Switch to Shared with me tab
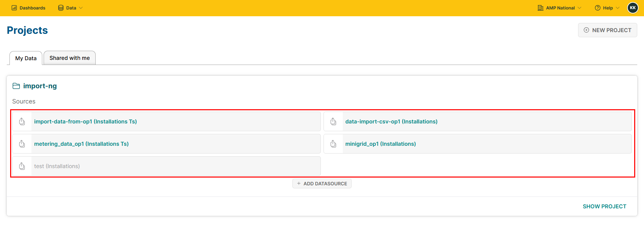 (x=70, y=58)
